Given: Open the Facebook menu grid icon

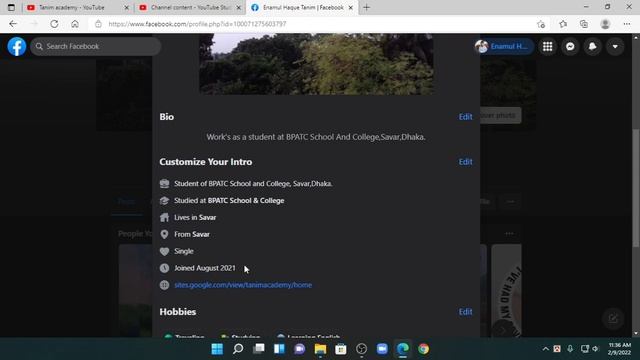Looking at the screenshot, I should click(x=547, y=47).
